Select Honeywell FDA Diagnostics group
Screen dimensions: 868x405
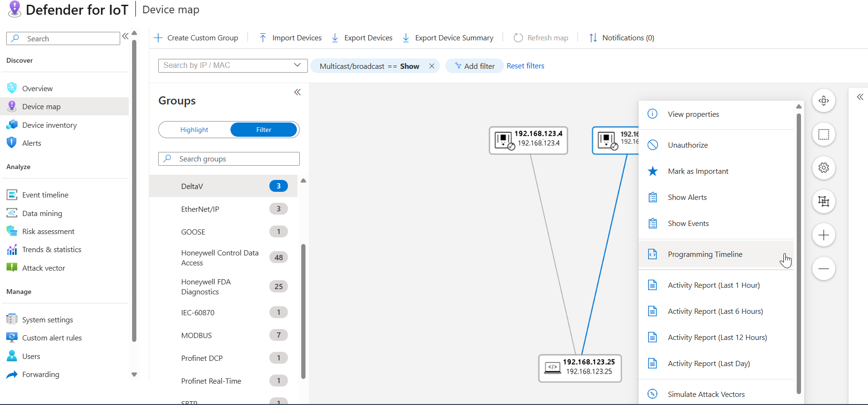click(x=223, y=287)
